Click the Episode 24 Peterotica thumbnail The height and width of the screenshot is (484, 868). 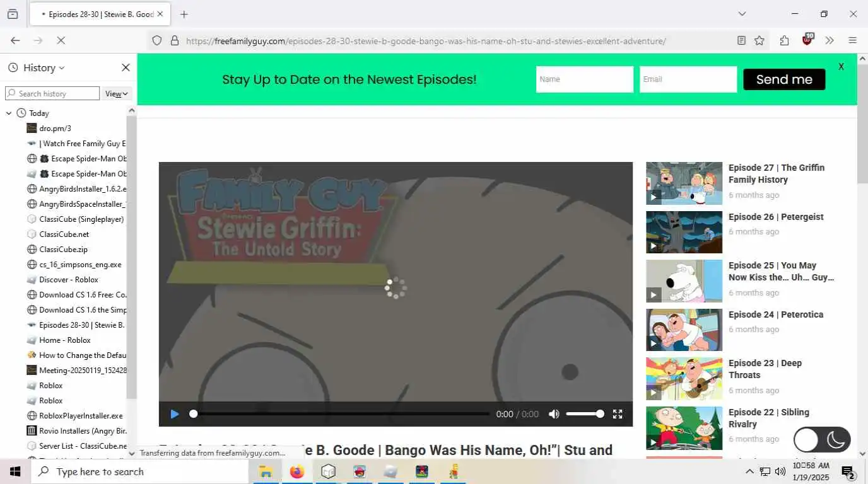pos(684,330)
